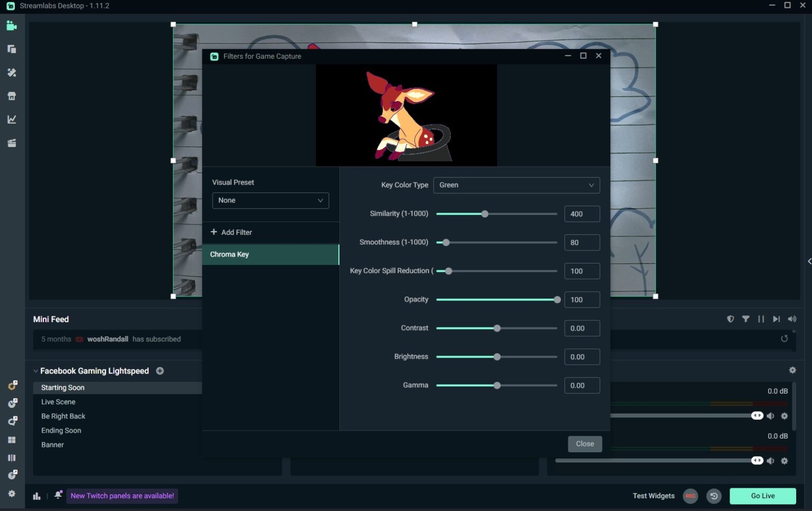
Task: Open the Visual Preset dropdown
Action: click(x=270, y=200)
